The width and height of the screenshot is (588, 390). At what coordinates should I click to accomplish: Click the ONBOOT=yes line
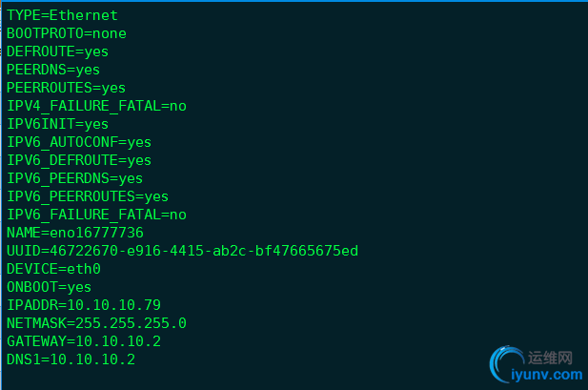click(50, 287)
